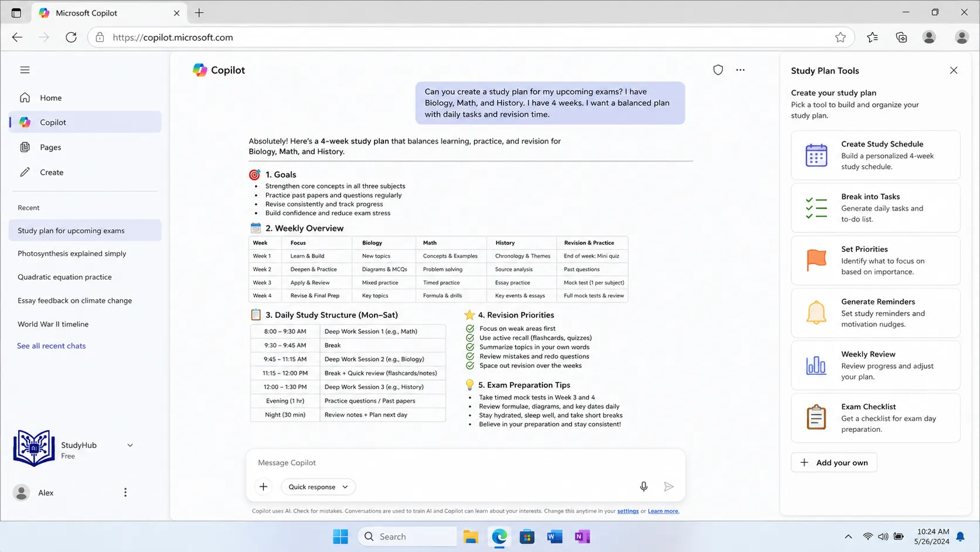980x552 pixels.
Task: Click the taskbar Search box
Action: point(407,537)
